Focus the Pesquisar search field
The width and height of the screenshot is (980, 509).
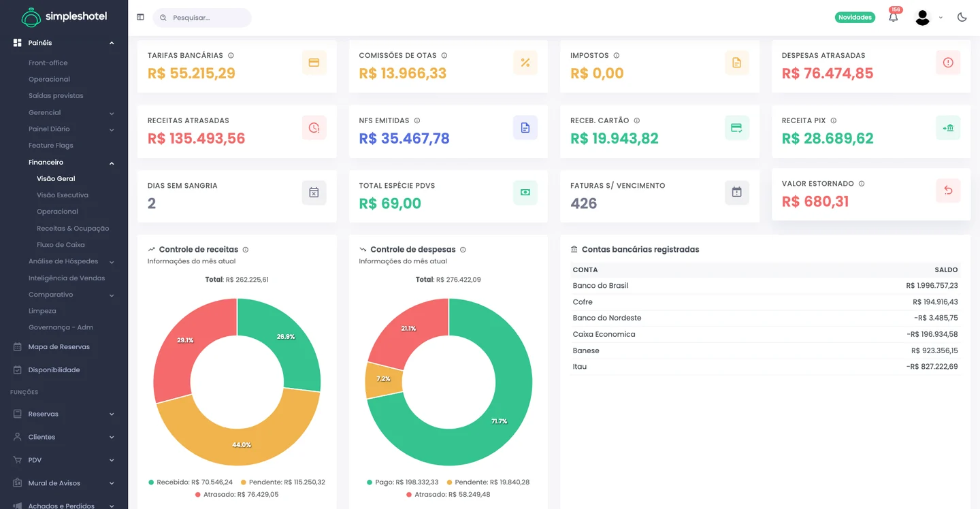[202, 18]
